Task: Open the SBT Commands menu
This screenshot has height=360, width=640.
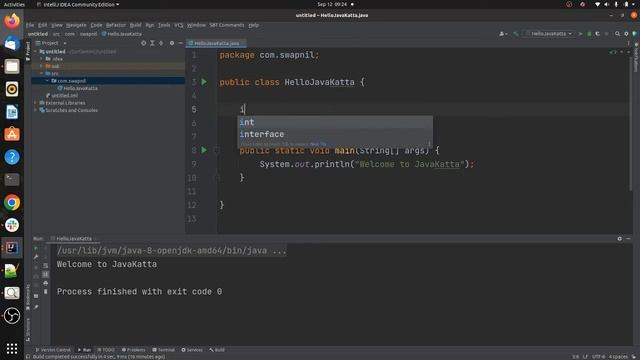Action: [x=227, y=25]
